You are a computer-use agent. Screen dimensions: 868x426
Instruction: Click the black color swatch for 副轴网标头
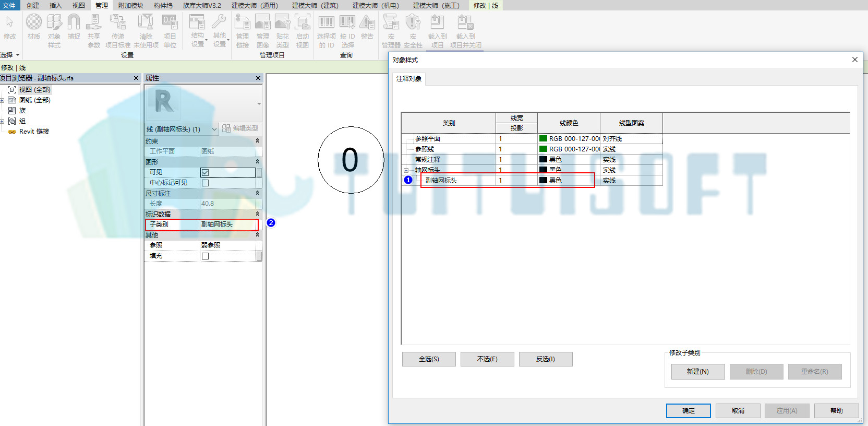coord(543,180)
